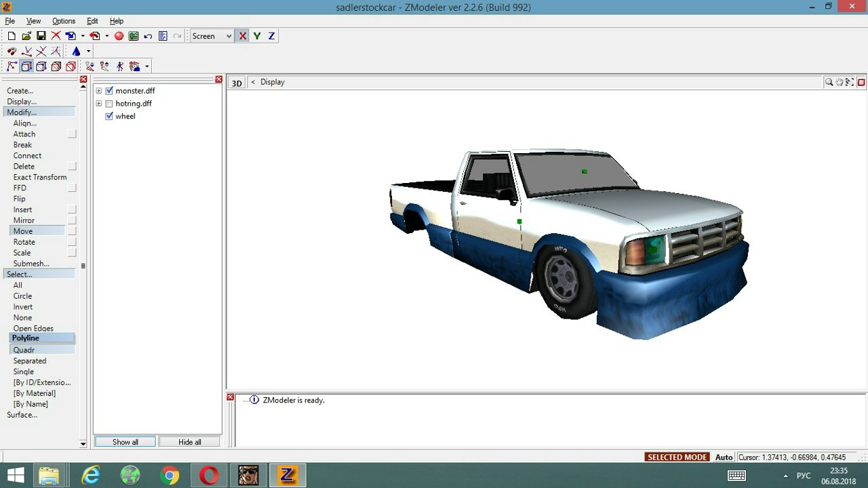This screenshot has height=488, width=868.
Task: Select the pan hand tool in viewport
Action: click(840, 82)
